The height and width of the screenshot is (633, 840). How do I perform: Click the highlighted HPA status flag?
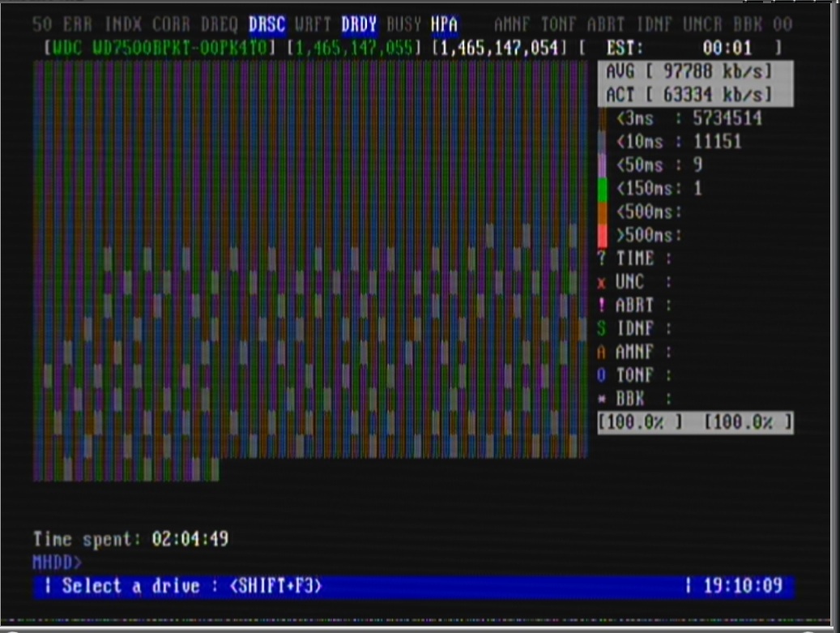(x=444, y=24)
